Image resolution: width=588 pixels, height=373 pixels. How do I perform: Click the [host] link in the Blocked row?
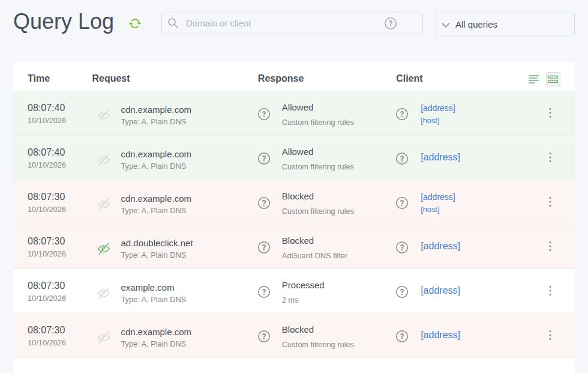430,210
